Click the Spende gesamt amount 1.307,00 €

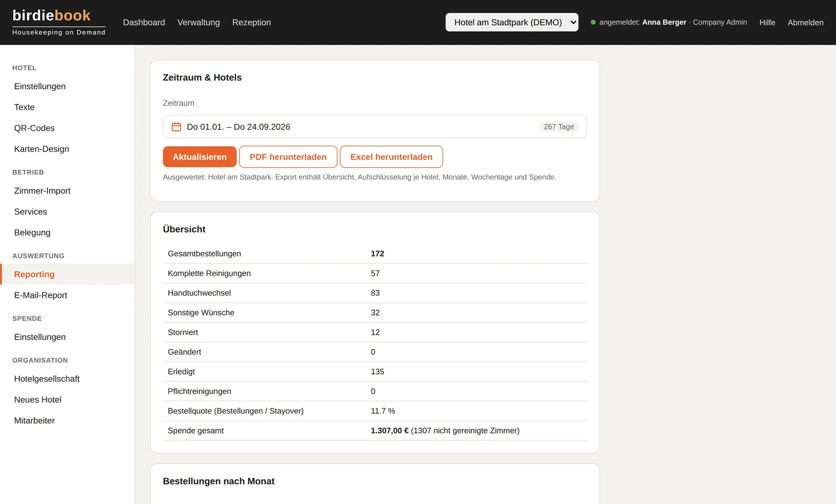[x=390, y=431]
